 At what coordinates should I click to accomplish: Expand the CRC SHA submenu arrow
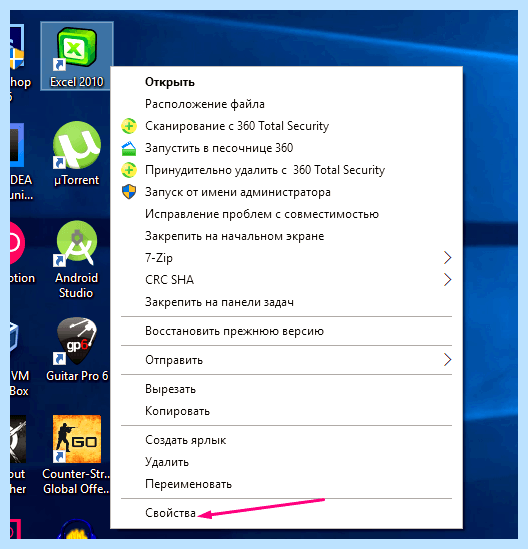447,280
